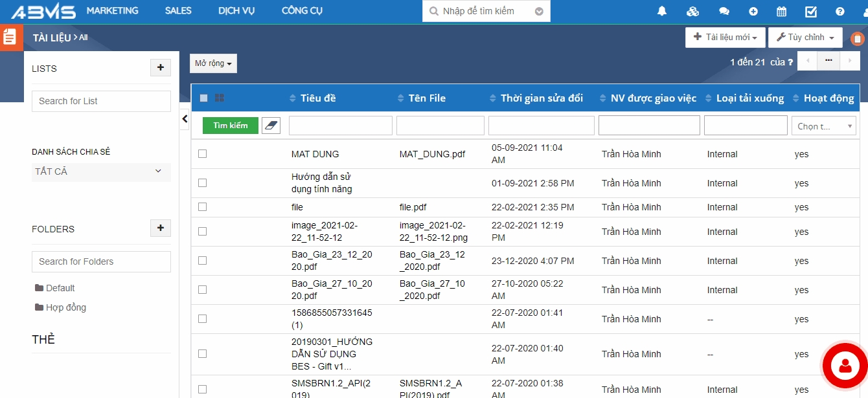The image size is (868, 398).
Task: Click the help question mark icon
Action: pyautogui.click(x=840, y=11)
